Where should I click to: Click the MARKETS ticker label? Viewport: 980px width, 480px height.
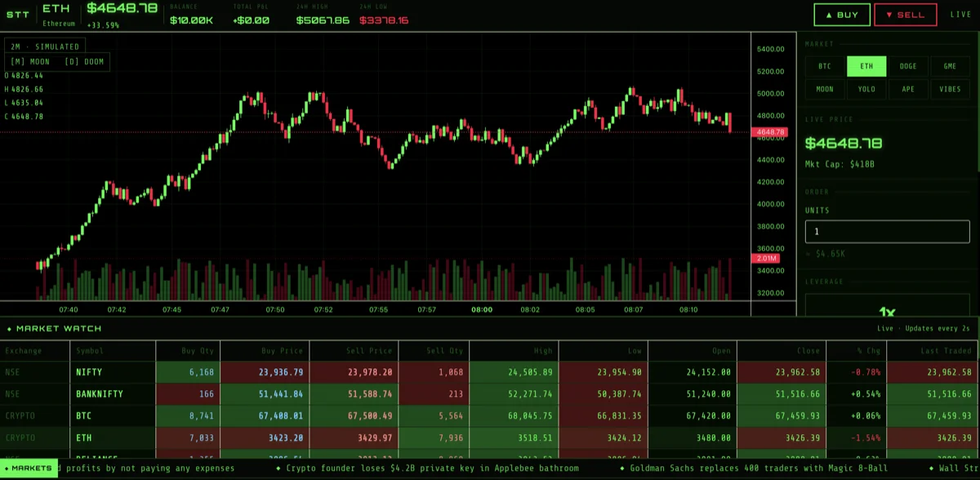(x=28, y=469)
